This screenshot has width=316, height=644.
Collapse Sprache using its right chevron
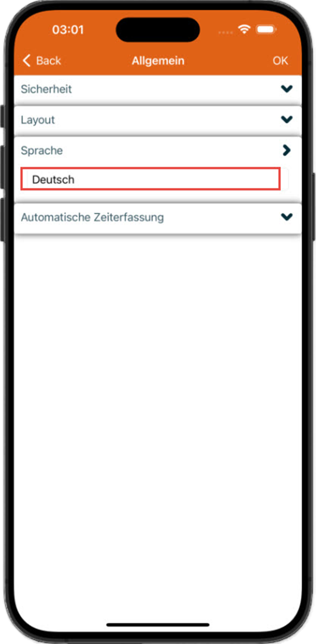pos(287,150)
